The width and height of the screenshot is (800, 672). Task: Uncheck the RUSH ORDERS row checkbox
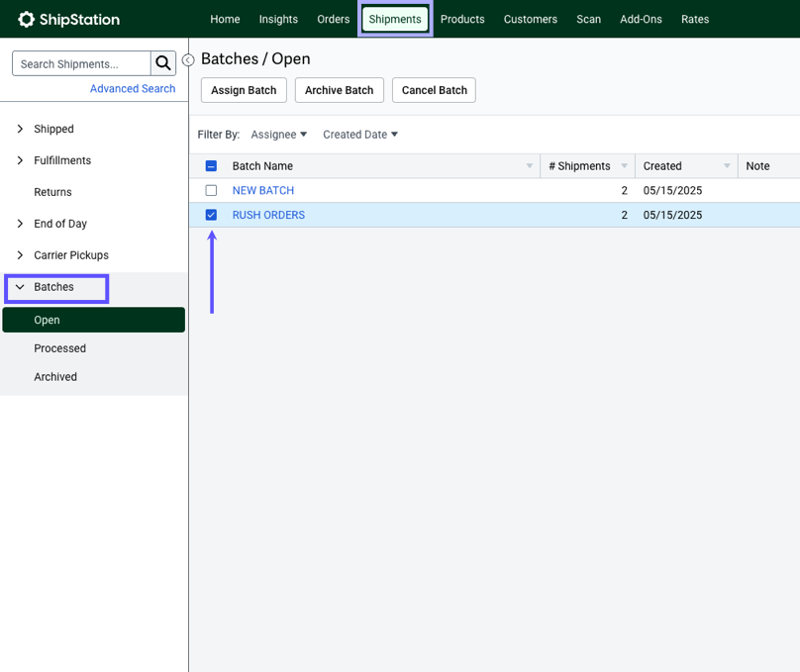(x=211, y=215)
